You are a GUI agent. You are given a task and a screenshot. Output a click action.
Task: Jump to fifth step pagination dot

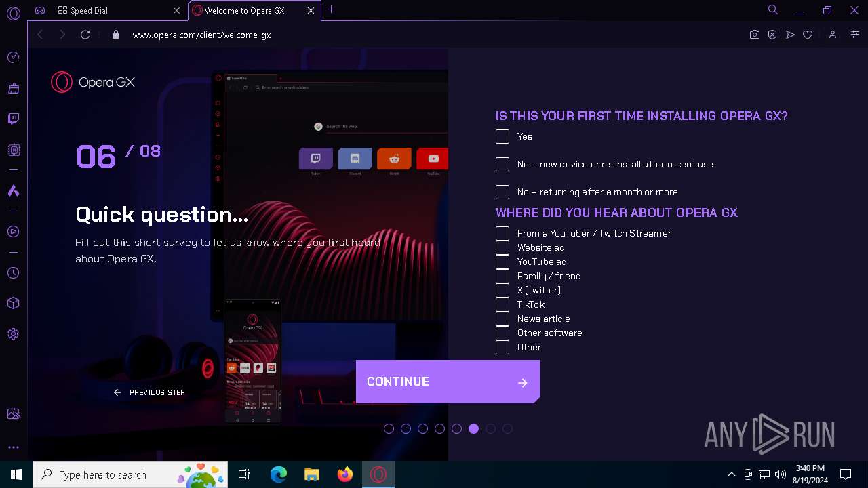pyautogui.click(x=456, y=428)
